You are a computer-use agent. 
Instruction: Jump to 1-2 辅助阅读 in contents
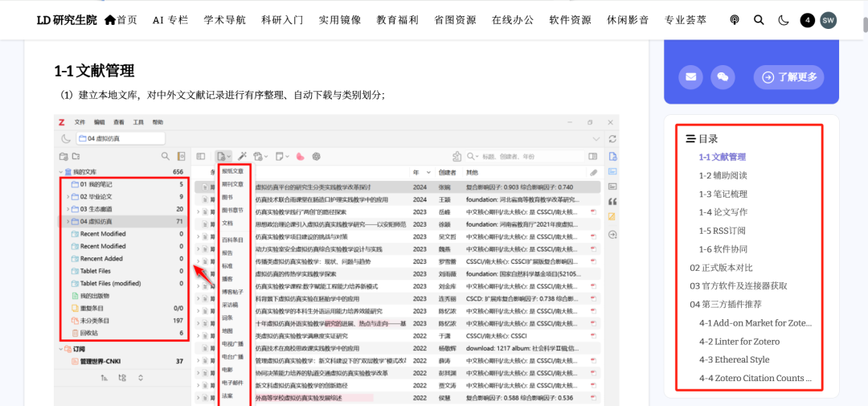click(x=723, y=175)
